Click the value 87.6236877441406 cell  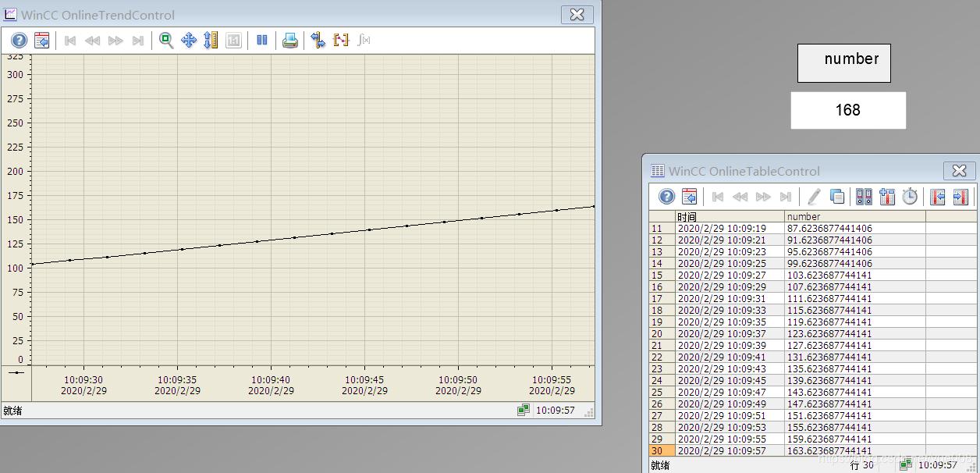click(x=855, y=229)
